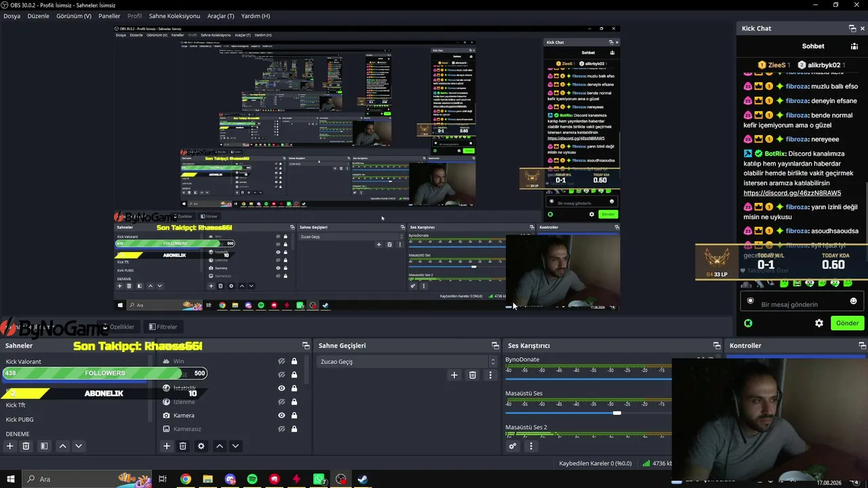Open source properties gear in sources toolbar
868x488 pixels.
click(201, 446)
